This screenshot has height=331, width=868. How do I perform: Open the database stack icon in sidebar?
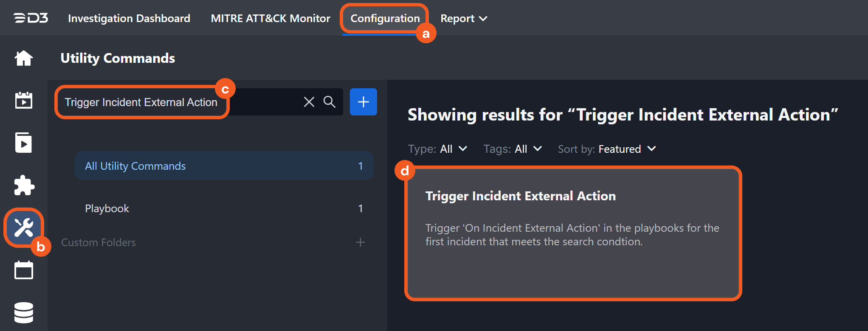click(24, 313)
